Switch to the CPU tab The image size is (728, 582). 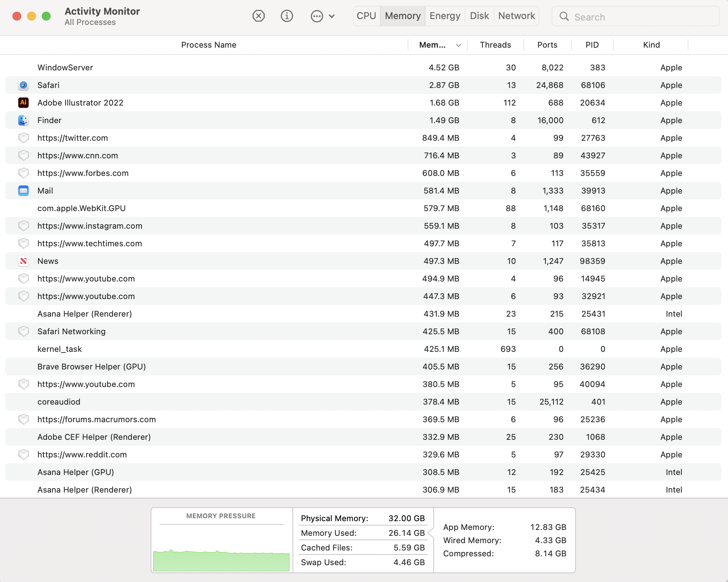[367, 16]
